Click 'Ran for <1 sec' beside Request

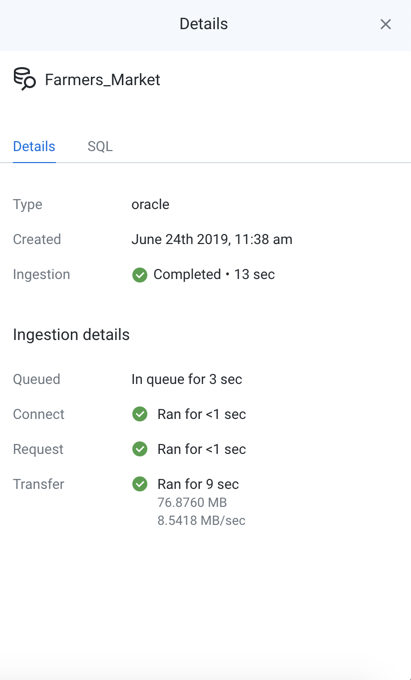pyautogui.click(x=202, y=449)
